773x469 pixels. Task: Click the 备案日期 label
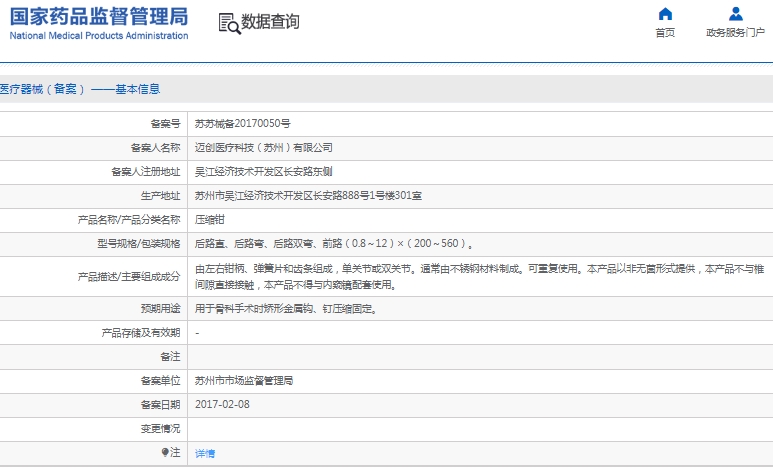pyautogui.click(x=161, y=405)
